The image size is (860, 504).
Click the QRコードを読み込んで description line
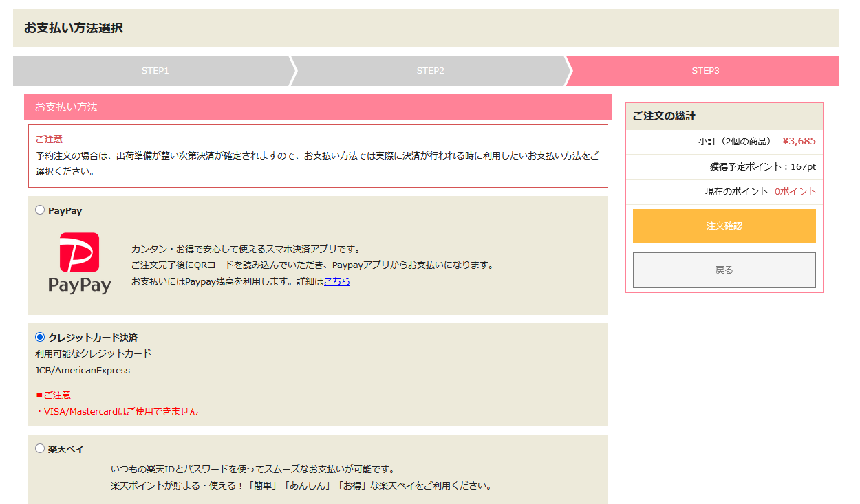click(x=312, y=265)
